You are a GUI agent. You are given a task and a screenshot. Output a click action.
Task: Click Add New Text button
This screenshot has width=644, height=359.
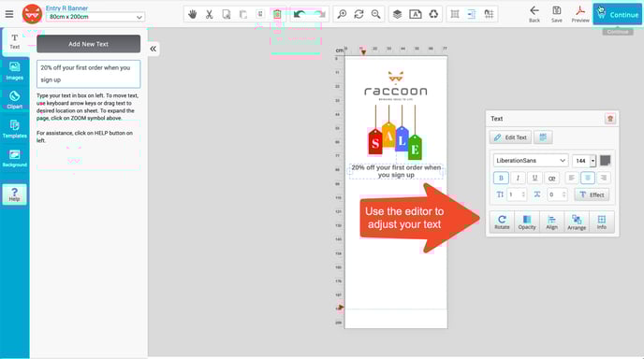(x=88, y=44)
